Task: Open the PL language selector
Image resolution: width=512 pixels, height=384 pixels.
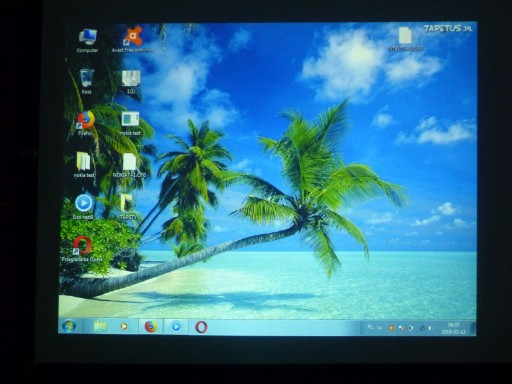Action: (x=370, y=327)
